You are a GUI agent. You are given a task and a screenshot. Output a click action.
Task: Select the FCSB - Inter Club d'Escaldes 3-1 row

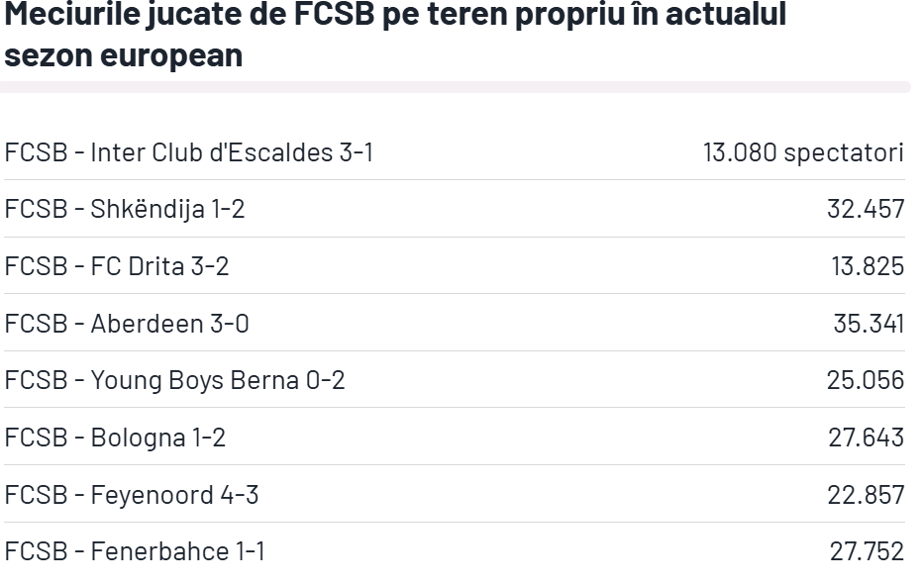(x=189, y=153)
